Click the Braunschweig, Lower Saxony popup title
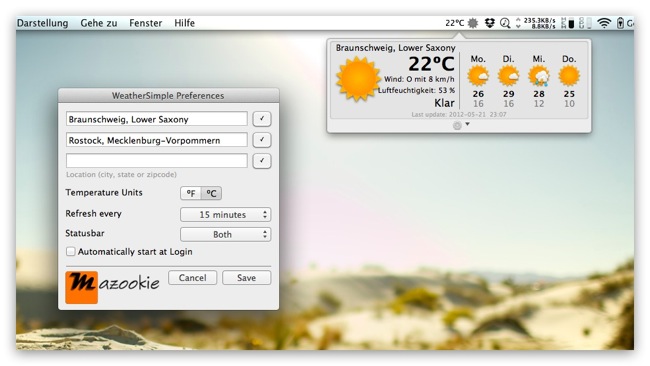Screen dimensions: 650x366 [x=395, y=48]
